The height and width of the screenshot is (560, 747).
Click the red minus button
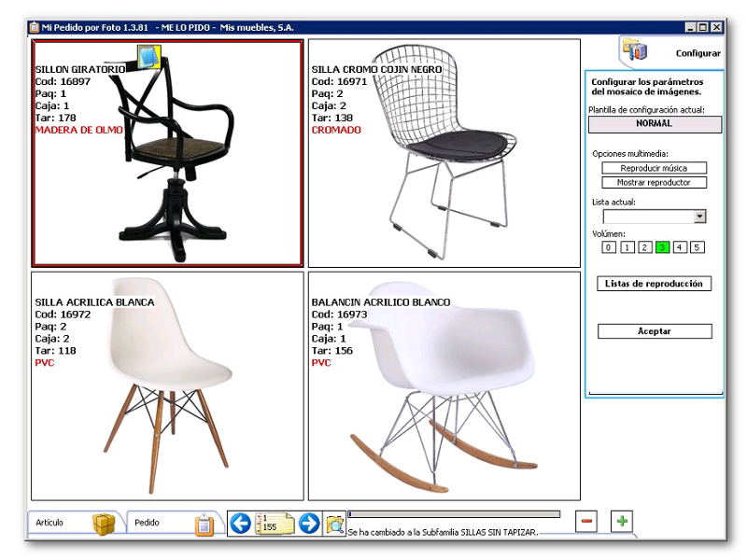tap(586, 521)
